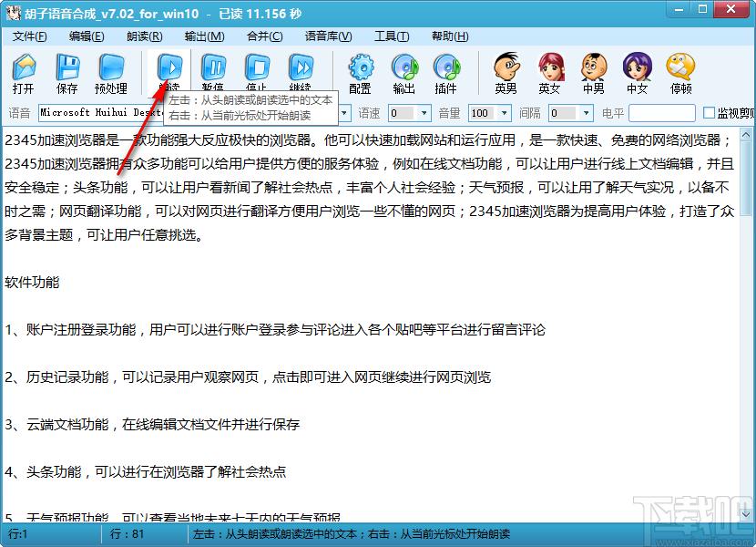Stop reading with the 停止 icon
Image resolution: width=756 pixels, height=547 pixels.
click(257, 67)
